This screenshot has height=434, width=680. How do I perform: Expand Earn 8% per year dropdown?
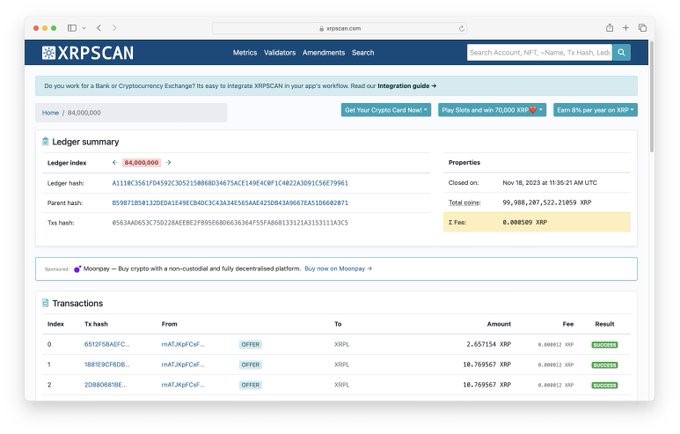click(595, 110)
